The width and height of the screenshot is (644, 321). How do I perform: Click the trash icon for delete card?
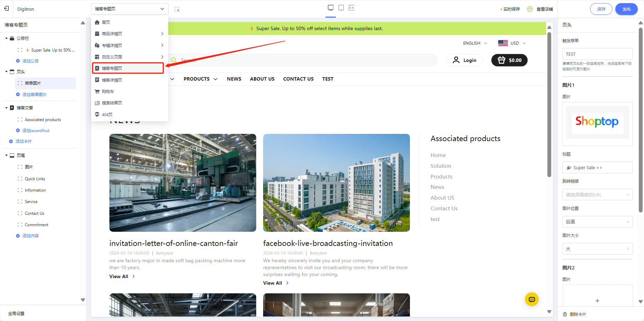pyautogui.click(x=565, y=314)
